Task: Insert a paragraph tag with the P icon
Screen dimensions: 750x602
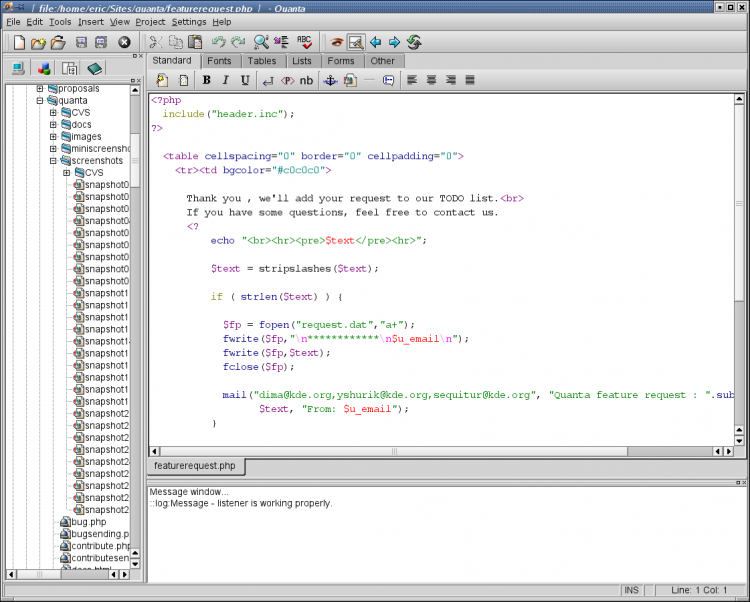Action: (287, 80)
